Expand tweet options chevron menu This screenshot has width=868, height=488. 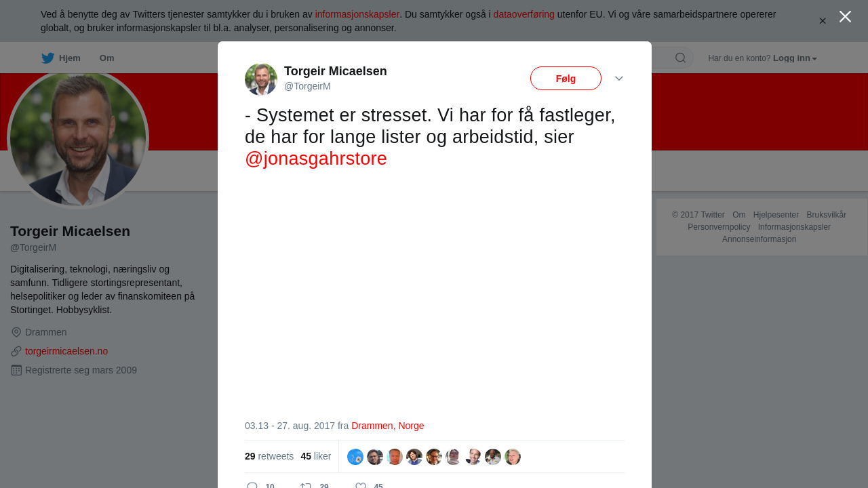pos(619,79)
